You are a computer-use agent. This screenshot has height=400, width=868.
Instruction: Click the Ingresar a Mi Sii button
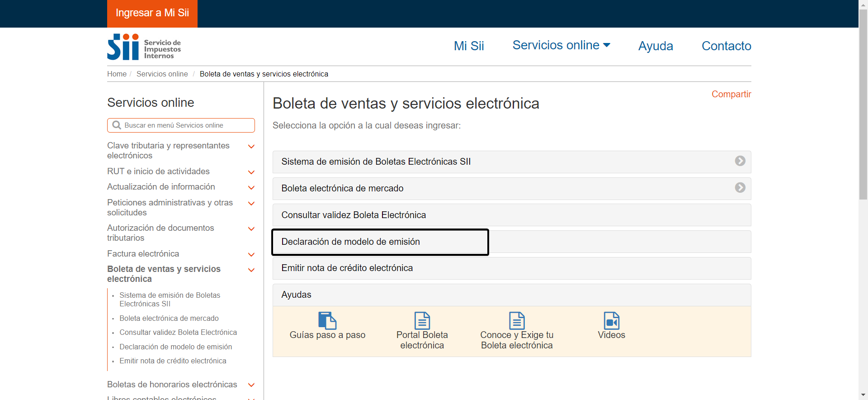pos(152,13)
